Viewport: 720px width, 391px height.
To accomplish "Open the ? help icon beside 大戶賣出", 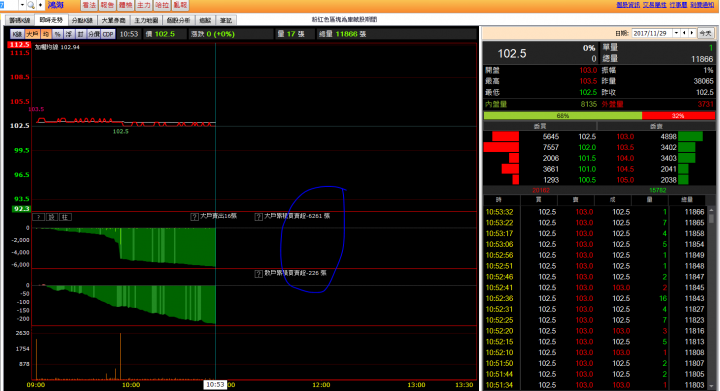I will [195, 217].
